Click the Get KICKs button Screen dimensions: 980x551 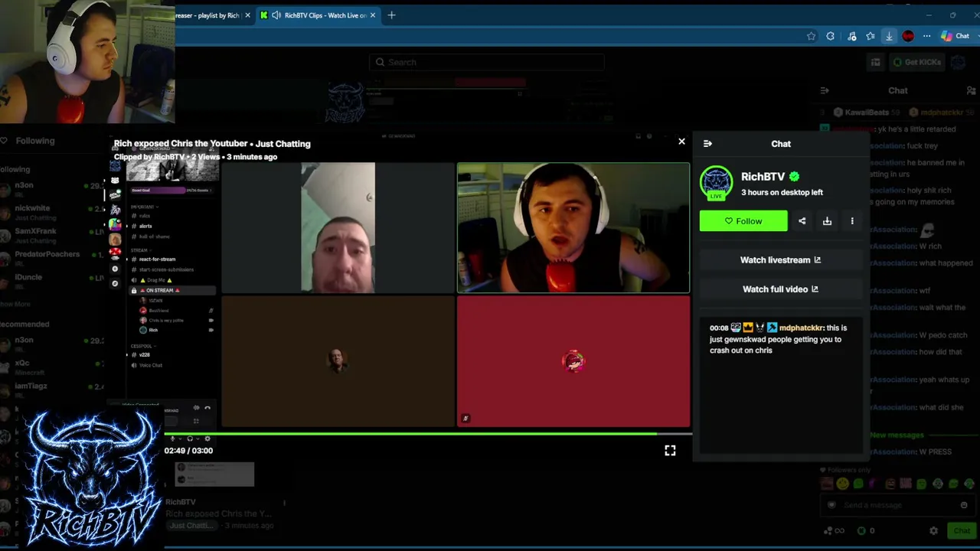point(916,62)
